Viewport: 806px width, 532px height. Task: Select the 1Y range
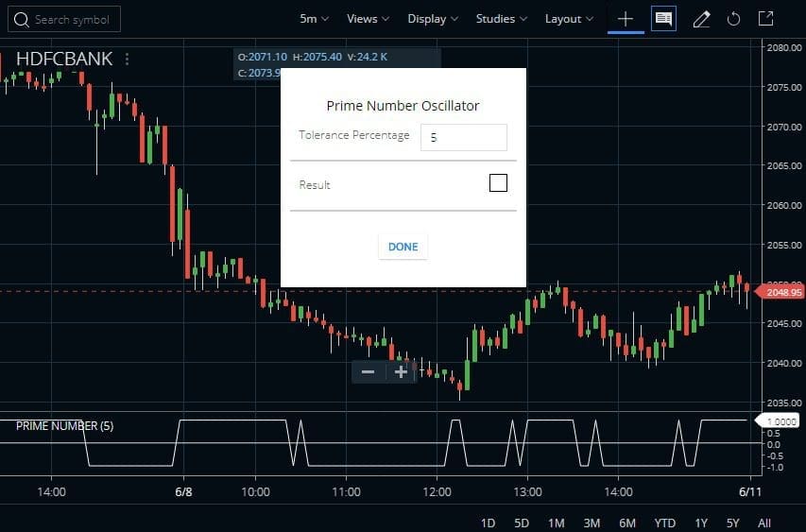[x=701, y=523]
